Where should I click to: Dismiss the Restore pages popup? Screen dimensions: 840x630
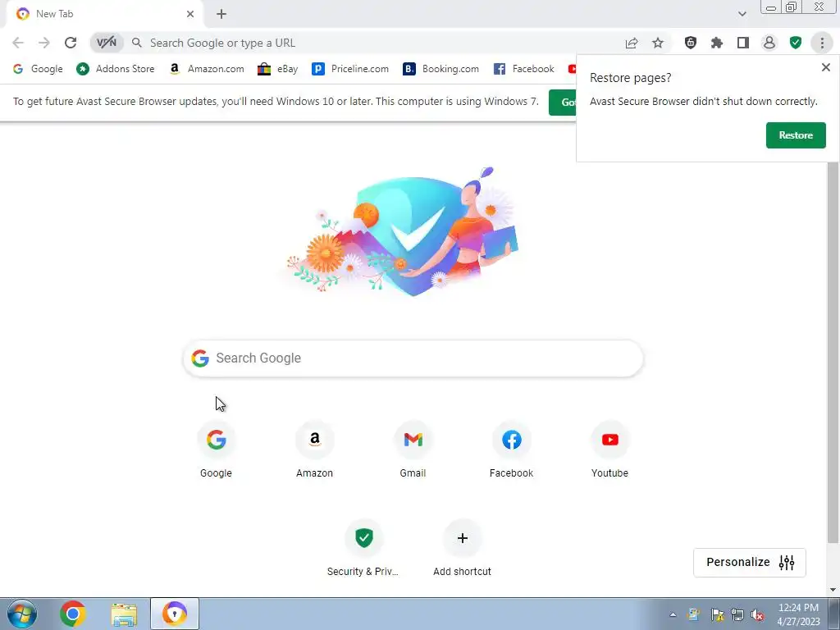tap(825, 67)
